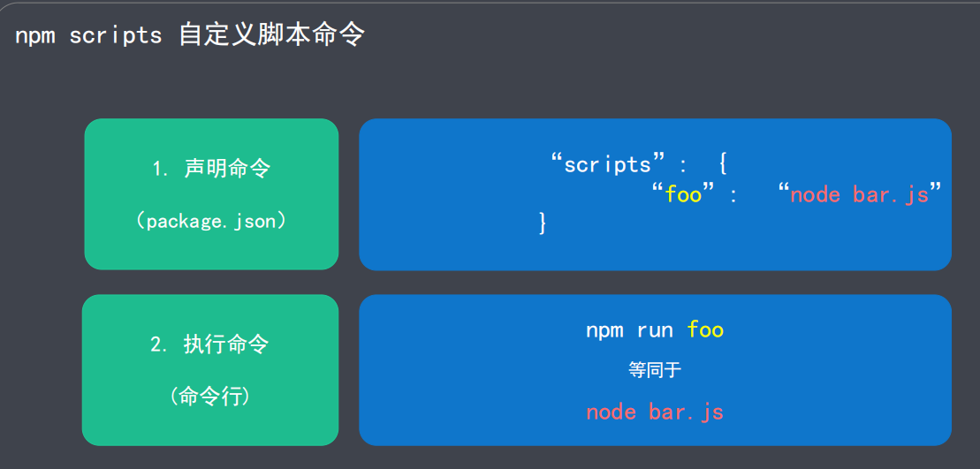Click the '(命令行)' label

point(210,397)
